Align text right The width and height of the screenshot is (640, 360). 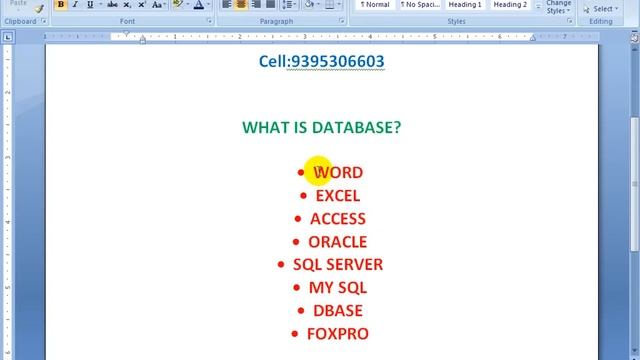(x=256, y=4)
